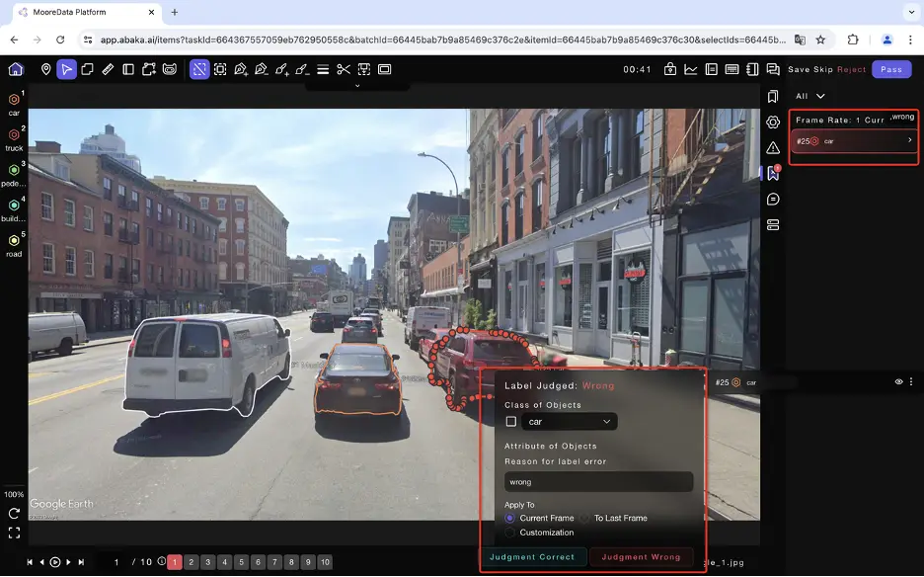Open the settings gear in right sidebar
924x577 pixels.
pos(773,122)
